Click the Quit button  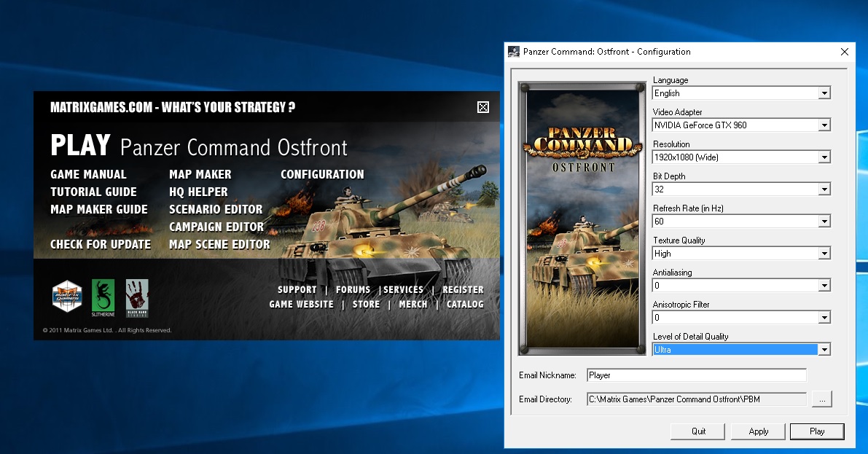(x=698, y=431)
